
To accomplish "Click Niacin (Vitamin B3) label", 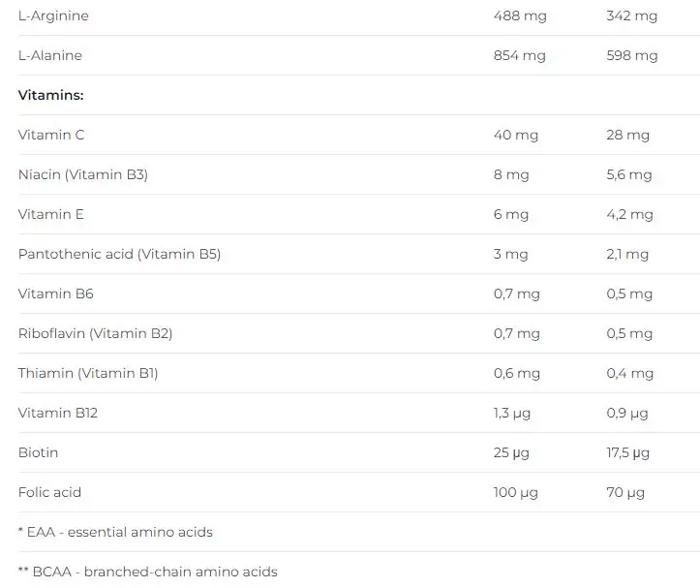I will coord(83,174).
